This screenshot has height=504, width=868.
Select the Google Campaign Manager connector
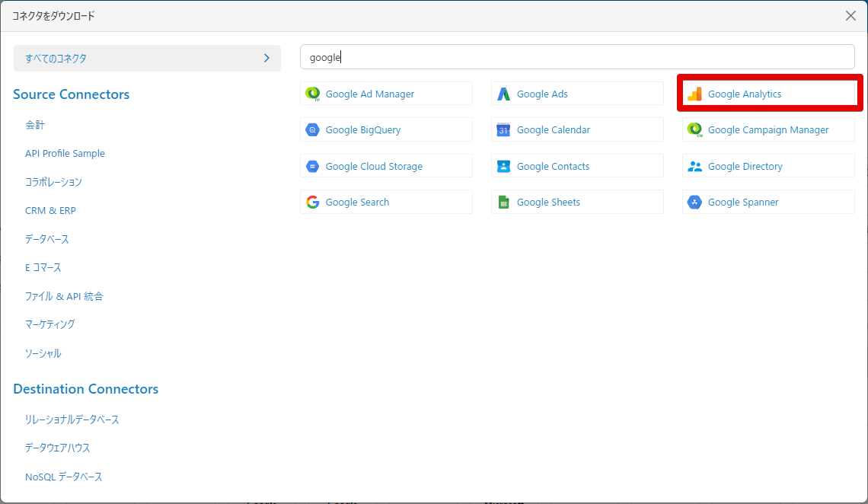pyautogui.click(x=767, y=129)
